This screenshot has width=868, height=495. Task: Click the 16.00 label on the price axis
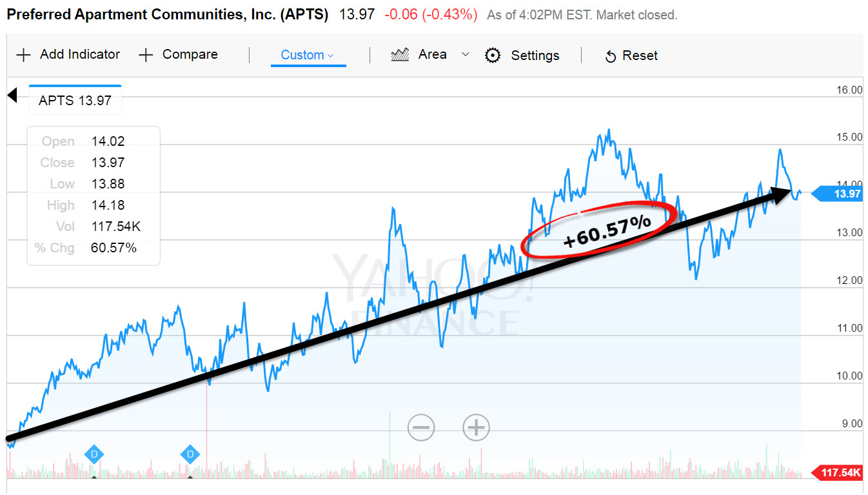coord(849,90)
